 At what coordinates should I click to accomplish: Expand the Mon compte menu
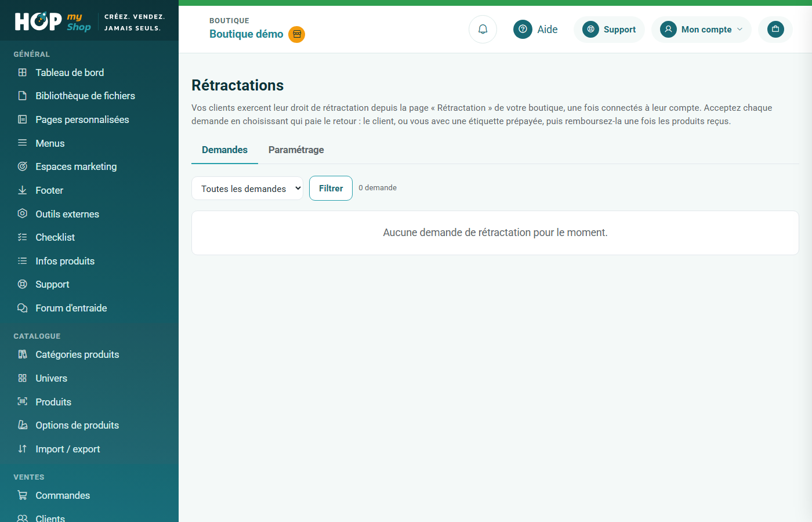coord(701,29)
